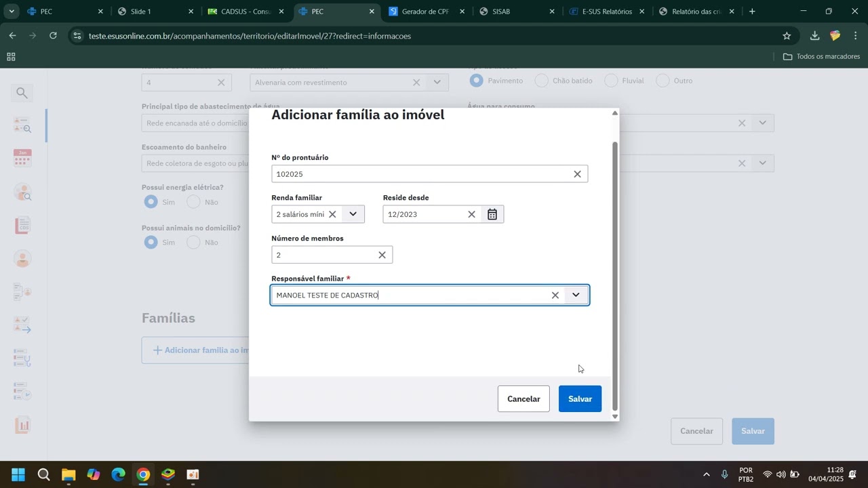
Task: Open the browser downloads icon
Action: click(x=814, y=36)
